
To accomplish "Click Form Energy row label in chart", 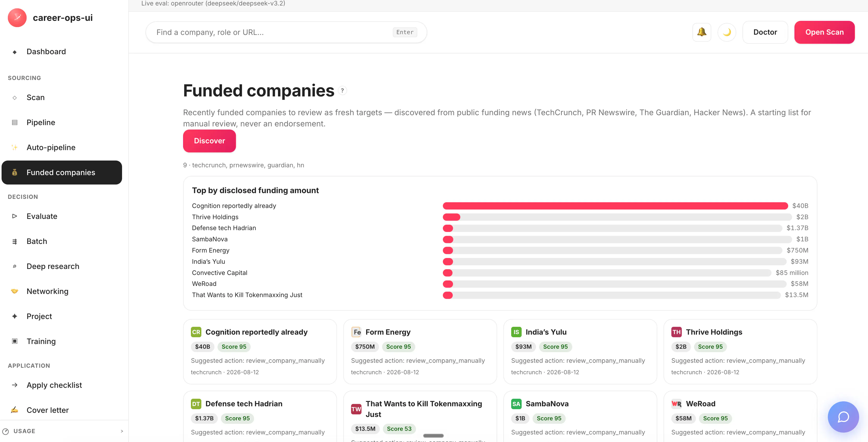I will (210, 250).
